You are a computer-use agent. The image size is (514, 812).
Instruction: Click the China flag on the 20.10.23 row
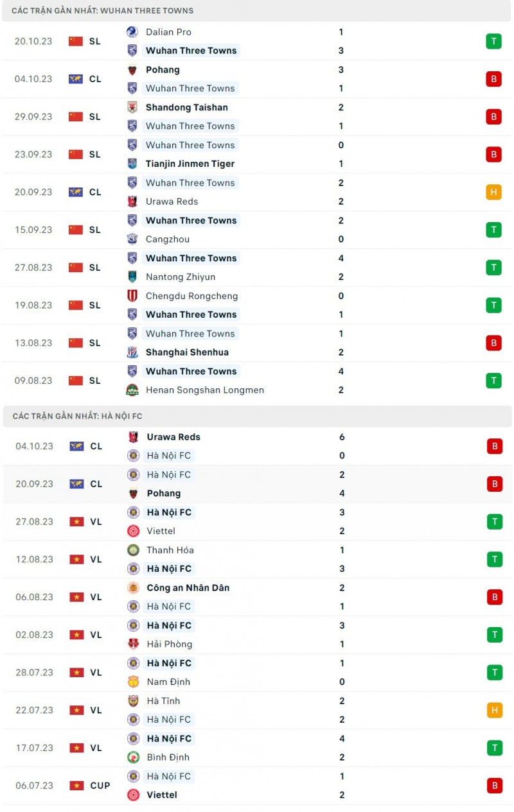click(x=76, y=41)
